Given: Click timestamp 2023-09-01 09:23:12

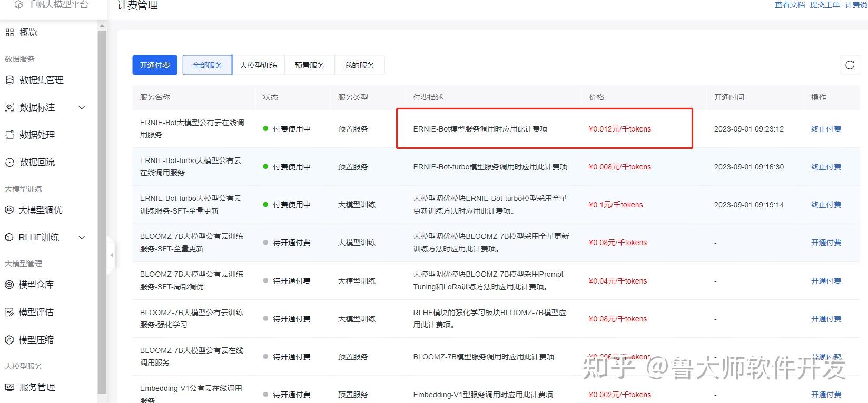Looking at the screenshot, I should 749,129.
